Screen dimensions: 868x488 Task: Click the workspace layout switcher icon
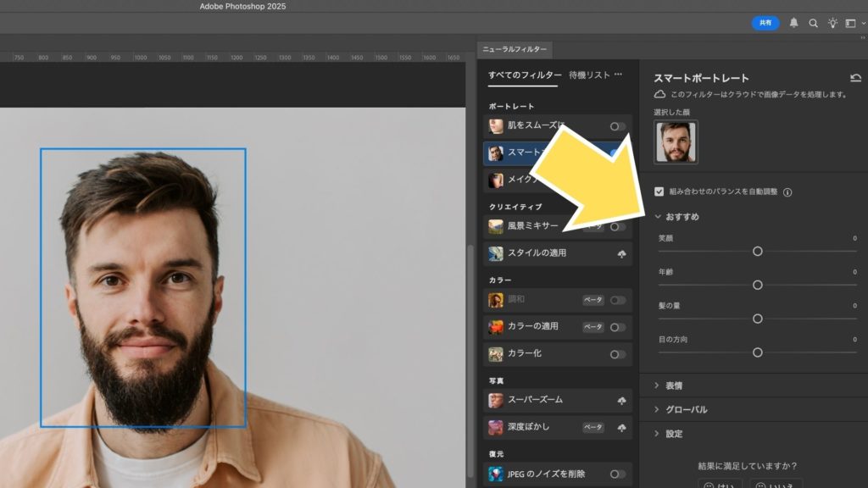click(851, 23)
